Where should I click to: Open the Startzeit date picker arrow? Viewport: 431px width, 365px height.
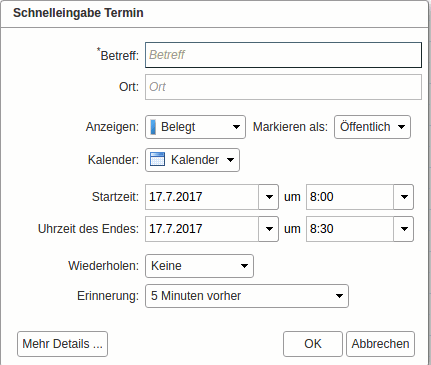coord(269,197)
